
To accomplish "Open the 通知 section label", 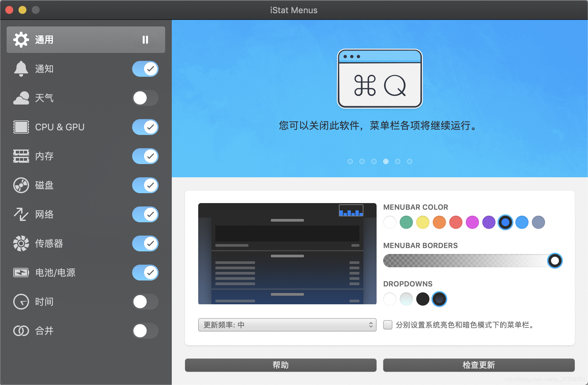I will (44, 69).
